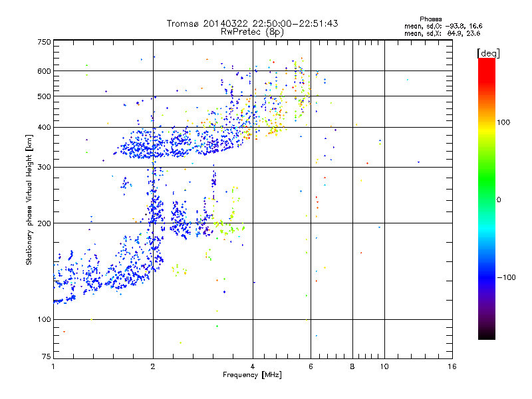
Task: Click the y-axis tick label '200'
Action: coord(44,223)
